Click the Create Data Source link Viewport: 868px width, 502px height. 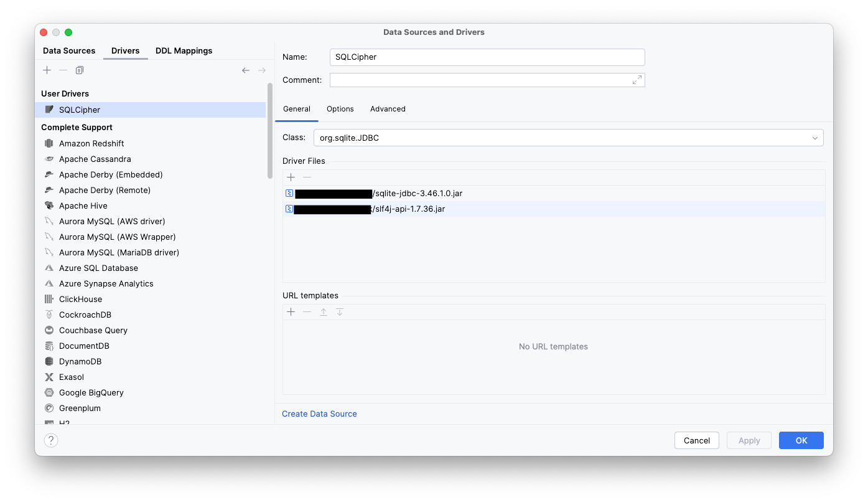pos(319,414)
